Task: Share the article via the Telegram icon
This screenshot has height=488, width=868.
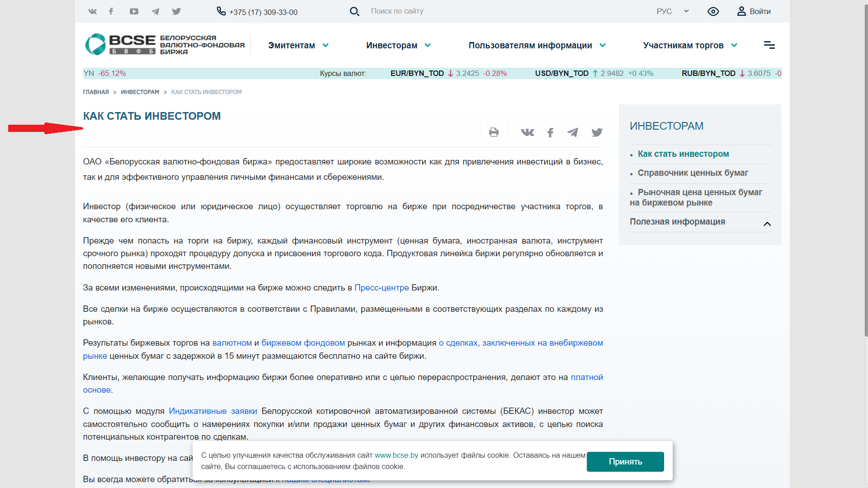Action: point(573,132)
